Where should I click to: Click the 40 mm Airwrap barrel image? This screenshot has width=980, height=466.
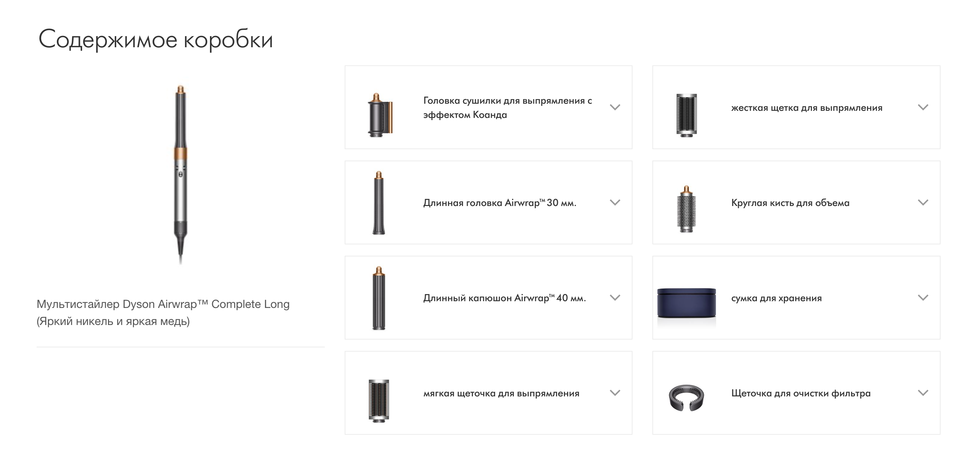coord(378,298)
